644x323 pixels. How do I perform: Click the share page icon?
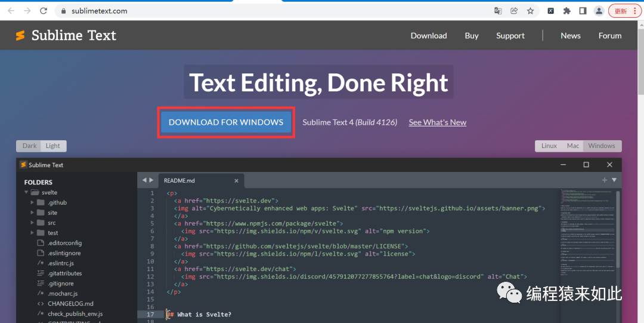pos(514,11)
